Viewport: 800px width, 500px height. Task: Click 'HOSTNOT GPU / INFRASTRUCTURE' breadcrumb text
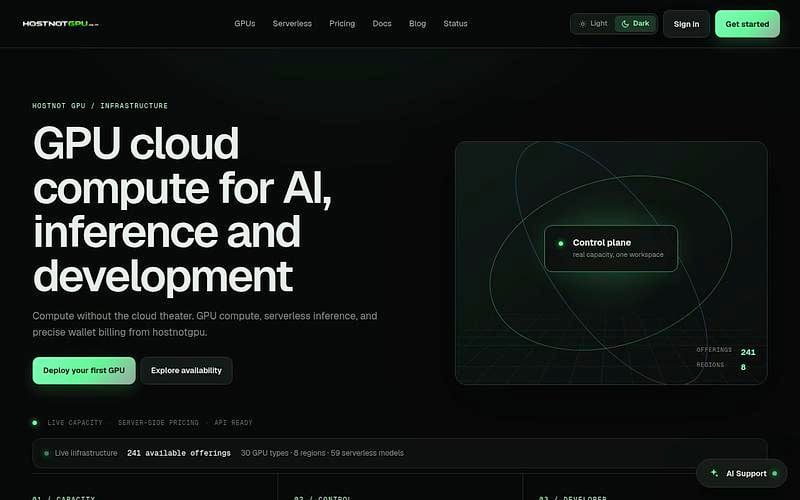point(100,106)
